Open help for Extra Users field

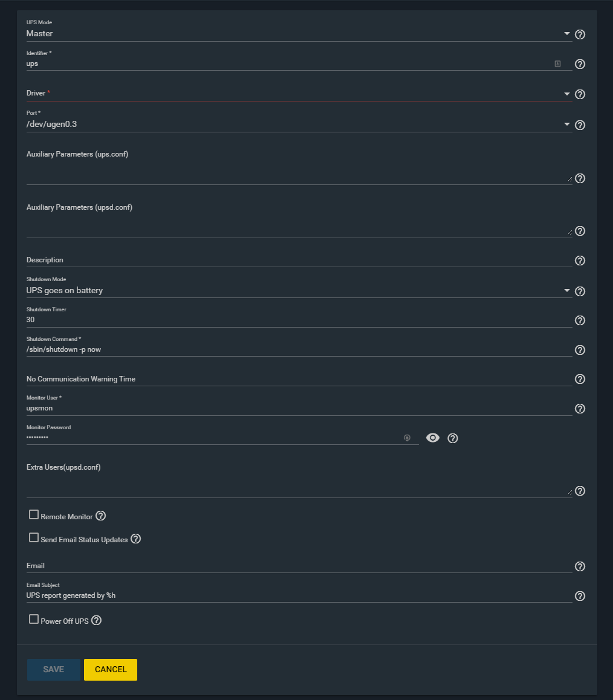pyautogui.click(x=580, y=491)
